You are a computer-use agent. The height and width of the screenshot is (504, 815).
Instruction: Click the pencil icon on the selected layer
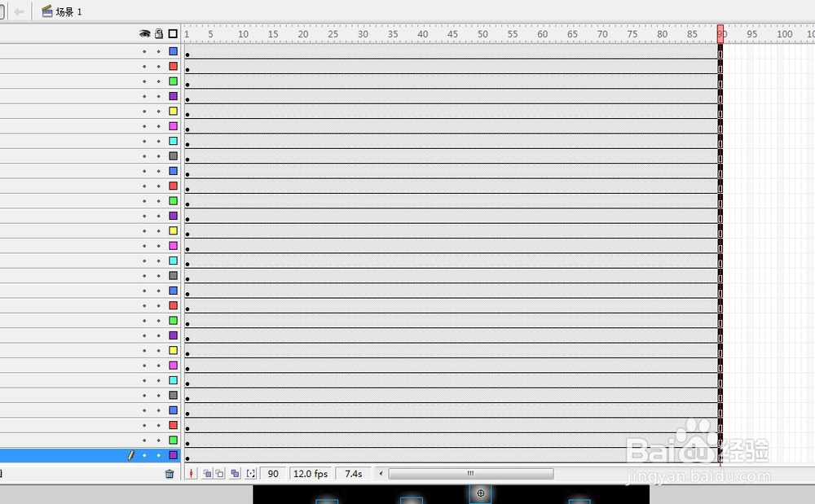tap(131, 455)
